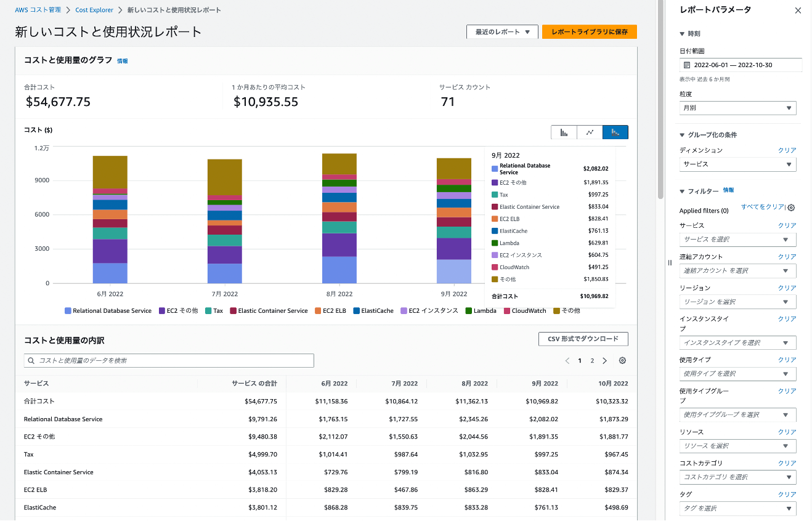
Task: Open the 最近のレポート dropdown
Action: [x=502, y=32]
